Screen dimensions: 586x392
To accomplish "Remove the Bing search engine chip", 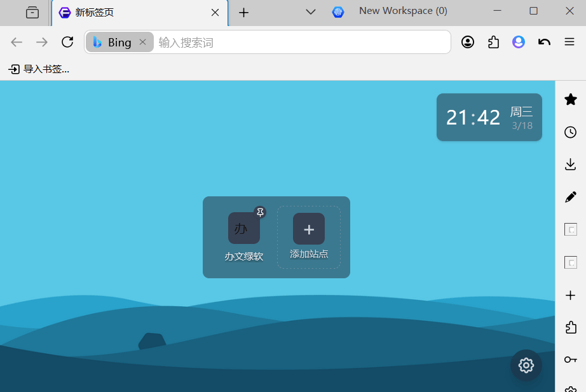I will coord(142,42).
